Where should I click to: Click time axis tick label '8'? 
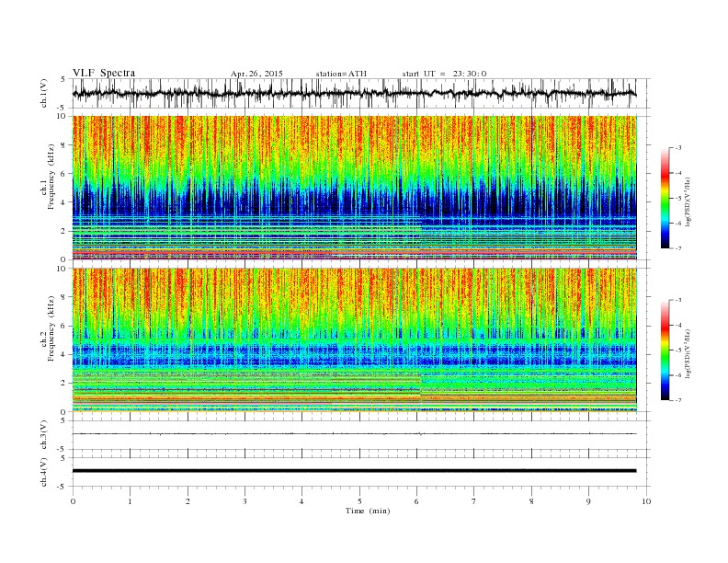[531, 501]
